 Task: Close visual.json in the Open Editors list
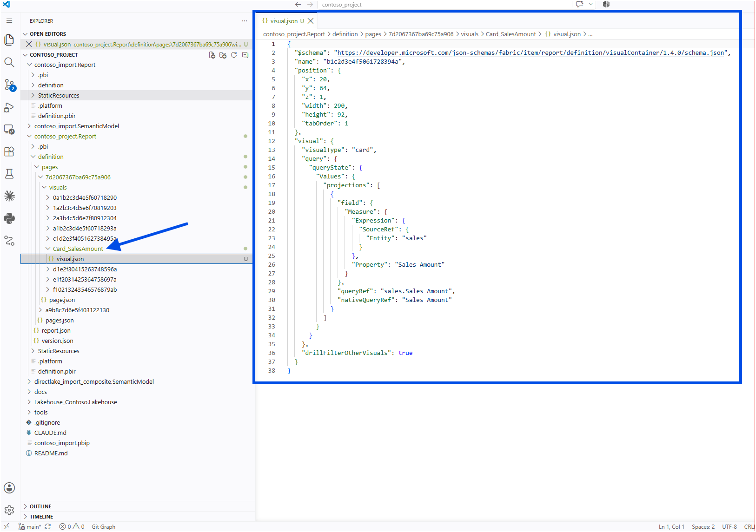pyautogui.click(x=29, y=44)
